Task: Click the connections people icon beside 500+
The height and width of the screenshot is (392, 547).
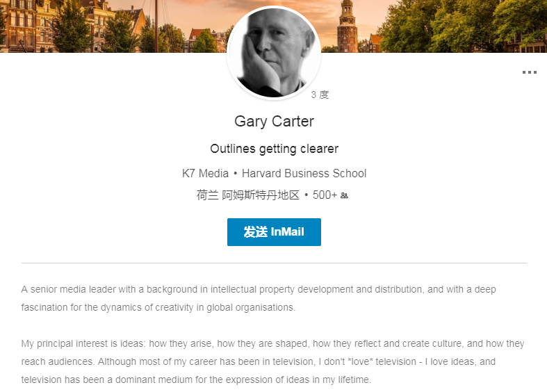Action: pyautogui.click(x=344, y=195)
